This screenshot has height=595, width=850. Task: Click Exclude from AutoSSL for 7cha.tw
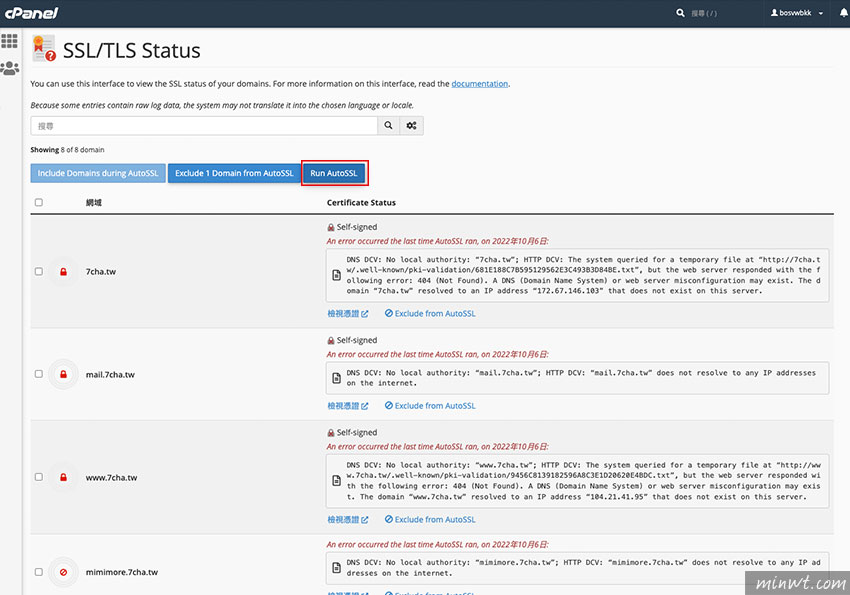pyautogui.click(x=430, y=314)
